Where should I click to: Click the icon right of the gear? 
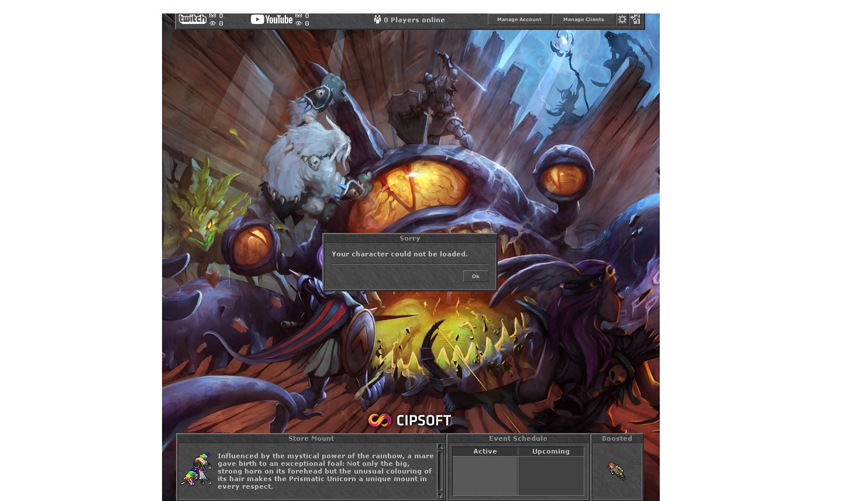tap(635, 19)
